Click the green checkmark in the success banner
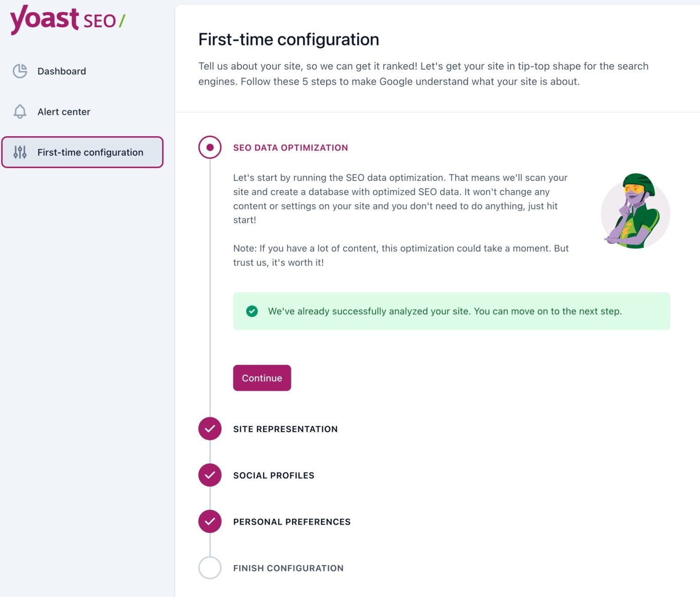 tap(252, 311)
